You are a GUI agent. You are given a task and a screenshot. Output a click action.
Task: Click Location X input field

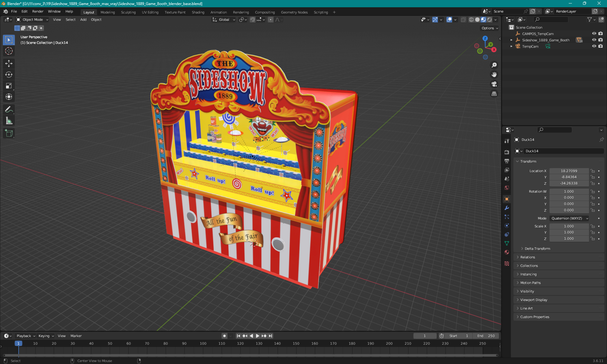(568, 171)
